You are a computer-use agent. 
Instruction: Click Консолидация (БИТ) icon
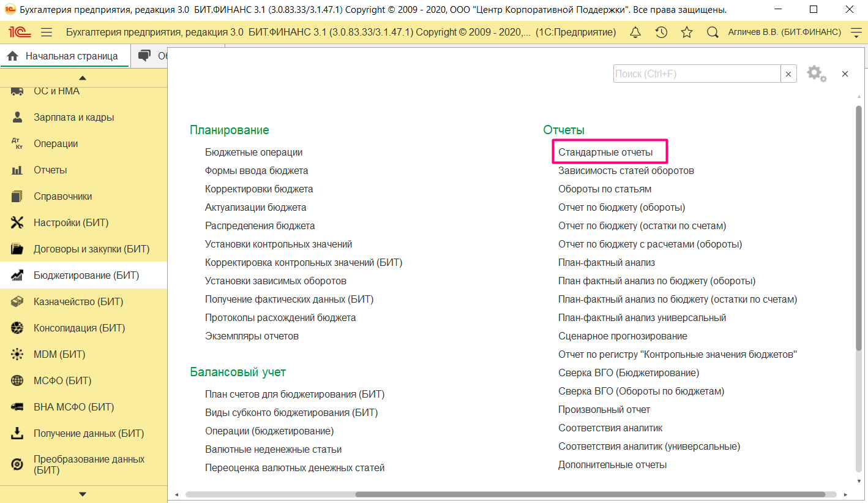click(x=17, y=328)
